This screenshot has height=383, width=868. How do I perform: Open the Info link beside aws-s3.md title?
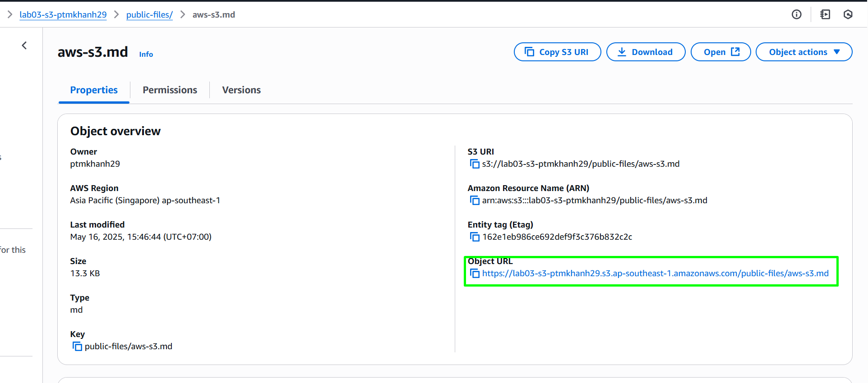pos(146,54)
